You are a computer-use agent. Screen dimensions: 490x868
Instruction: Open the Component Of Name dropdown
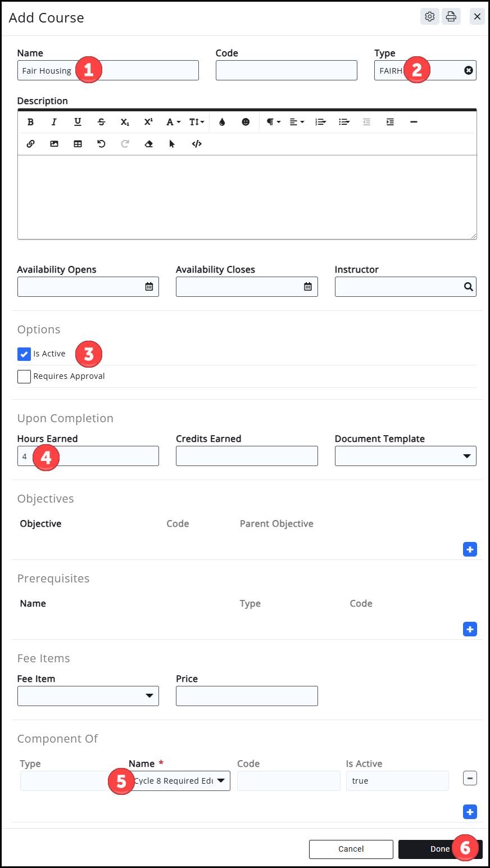179,781
